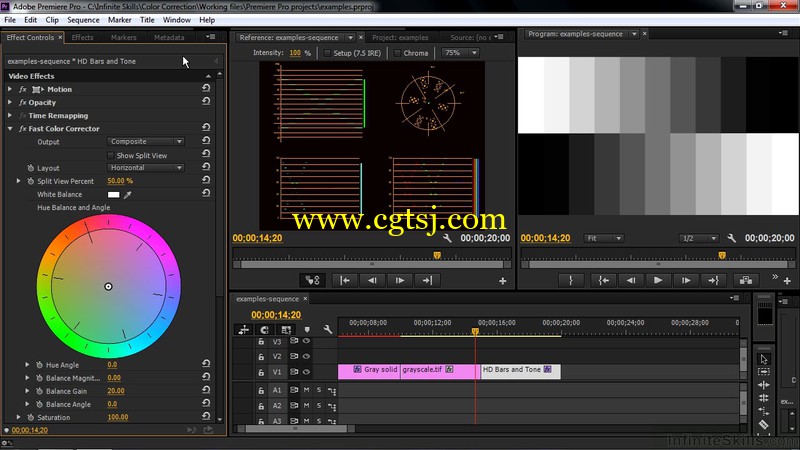Open the Clip menu
The height and width of the screenshot is (450, 800).
(52, 20)
